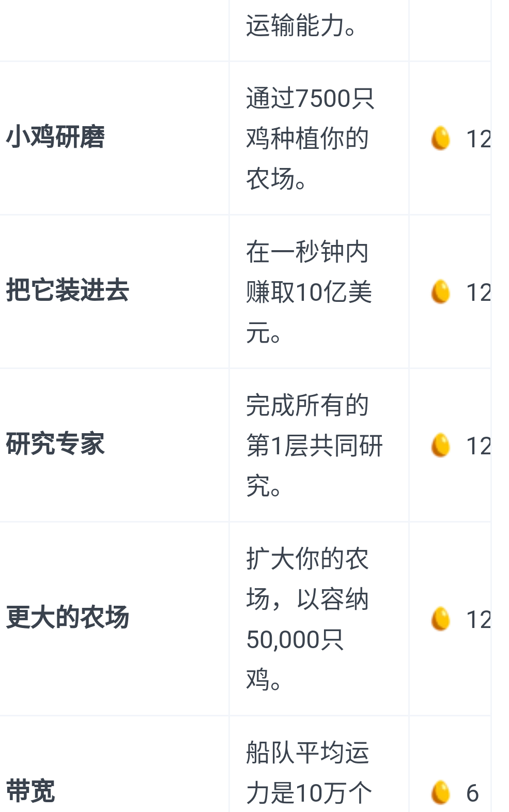509x812 pixels.
Task: Click golden egg icon in 把它装进去 row
Action: [x=440, y=292]
